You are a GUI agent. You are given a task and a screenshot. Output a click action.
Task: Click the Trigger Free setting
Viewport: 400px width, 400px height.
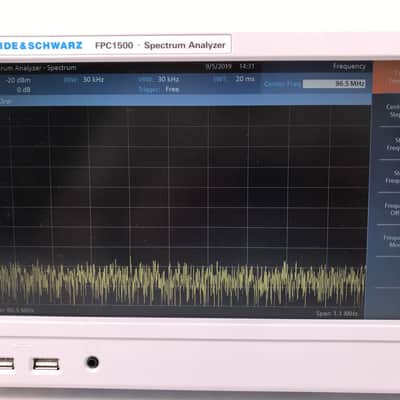point(159,89)
